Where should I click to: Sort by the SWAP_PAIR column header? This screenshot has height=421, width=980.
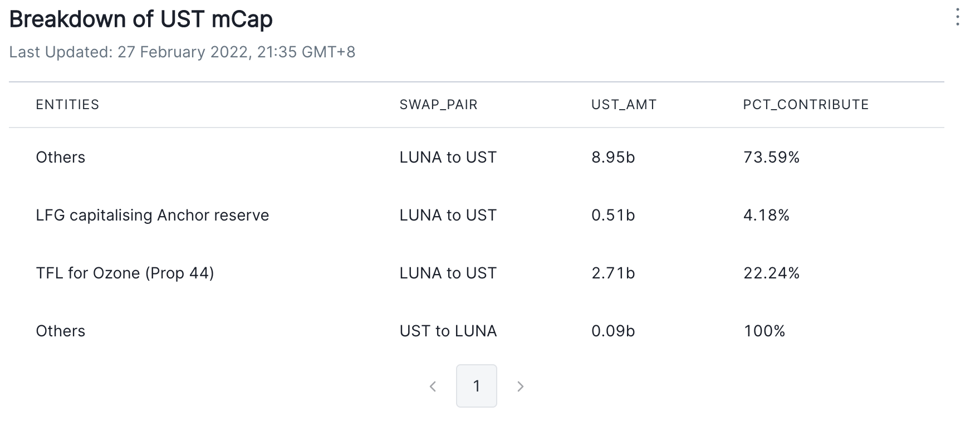click(438, 105)
